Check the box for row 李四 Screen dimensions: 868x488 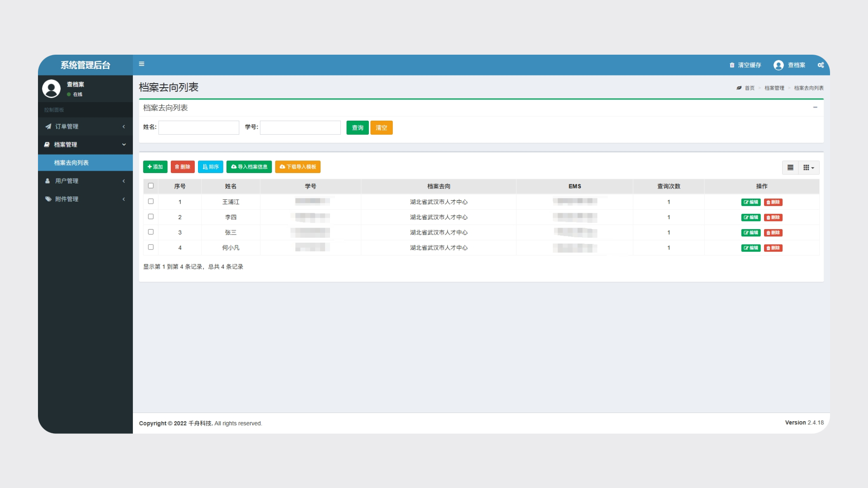(x=151, y=217)
